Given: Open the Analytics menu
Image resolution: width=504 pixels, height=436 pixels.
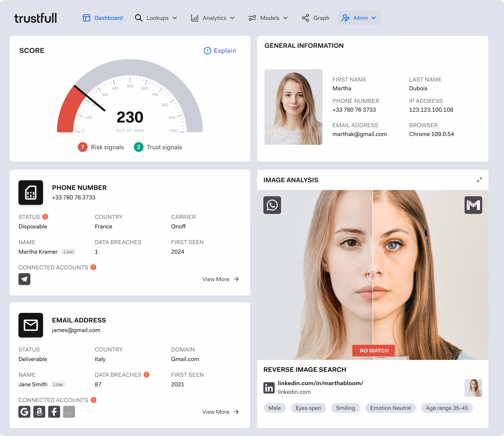Looking at the screenshot, I should [x=213, y=18].
